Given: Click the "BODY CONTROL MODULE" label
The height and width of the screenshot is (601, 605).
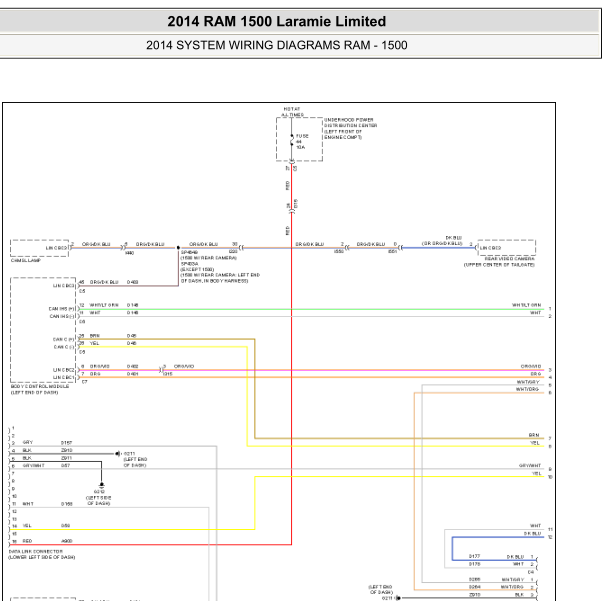Looking at the screenshot, I should 40,386.
